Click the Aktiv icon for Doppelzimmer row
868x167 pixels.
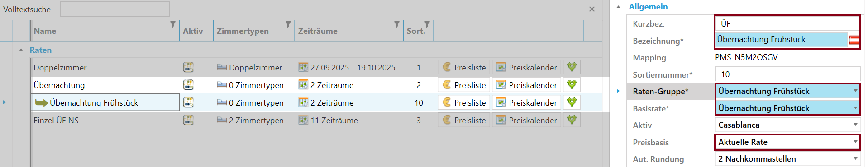click(188, 67)
